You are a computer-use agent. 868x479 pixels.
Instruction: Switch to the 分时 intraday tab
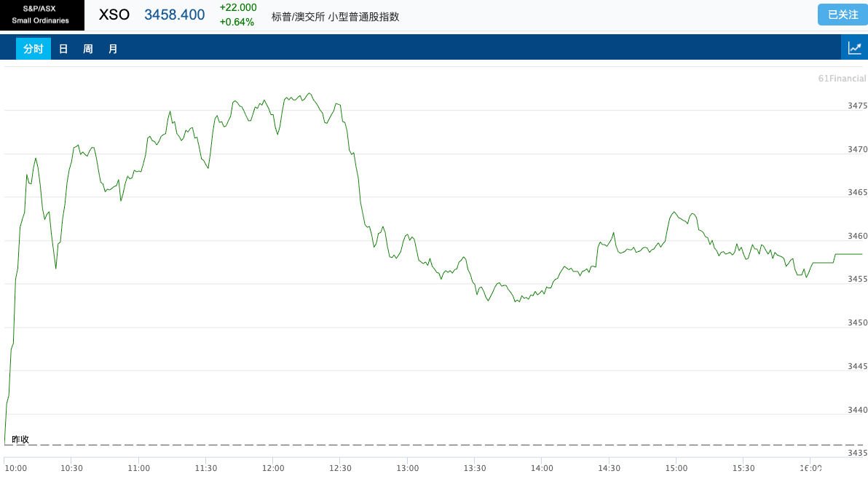point(33,49)
